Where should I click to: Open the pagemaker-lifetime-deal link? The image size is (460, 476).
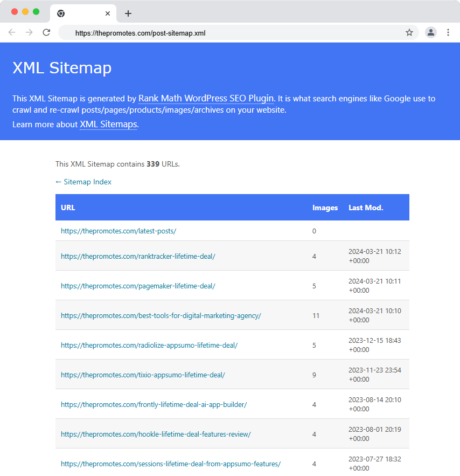tap(138, 286)
